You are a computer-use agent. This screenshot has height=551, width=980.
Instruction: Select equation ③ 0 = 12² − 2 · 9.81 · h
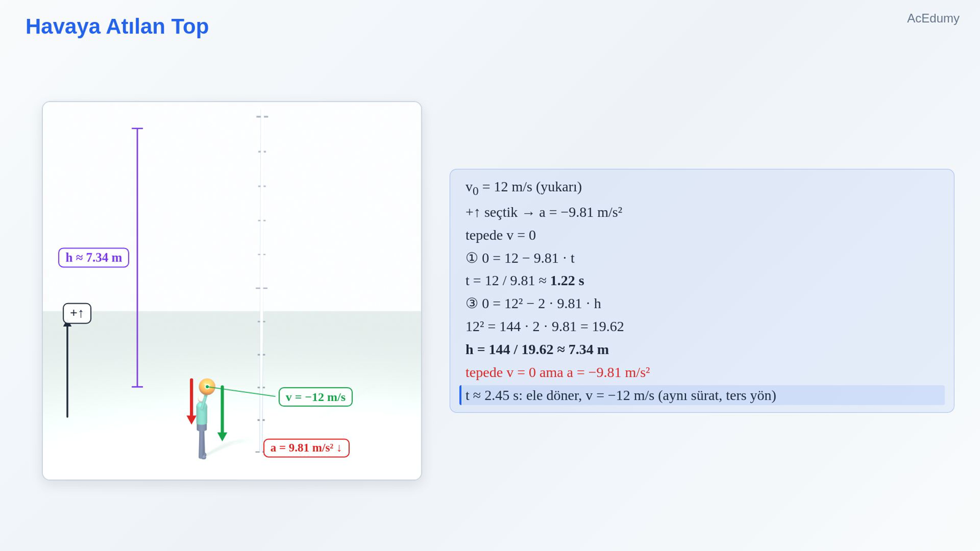point(533,304)
